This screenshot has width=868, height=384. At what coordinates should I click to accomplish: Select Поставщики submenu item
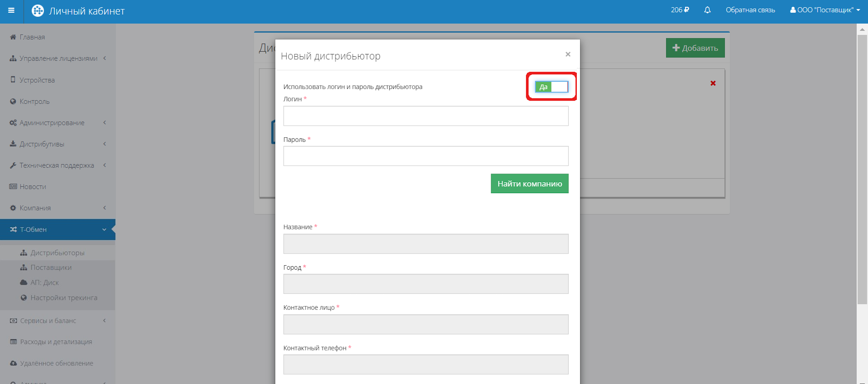(x=51, y=267)
